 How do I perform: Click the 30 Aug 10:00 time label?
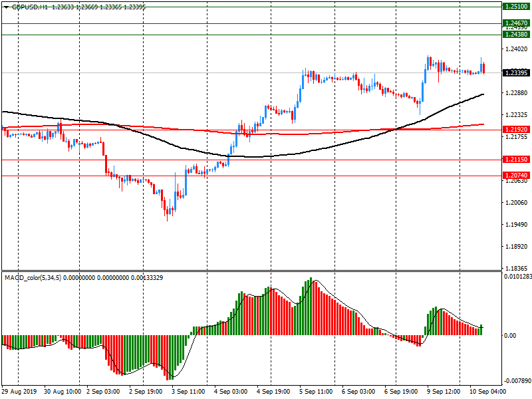tap(63, 392)
